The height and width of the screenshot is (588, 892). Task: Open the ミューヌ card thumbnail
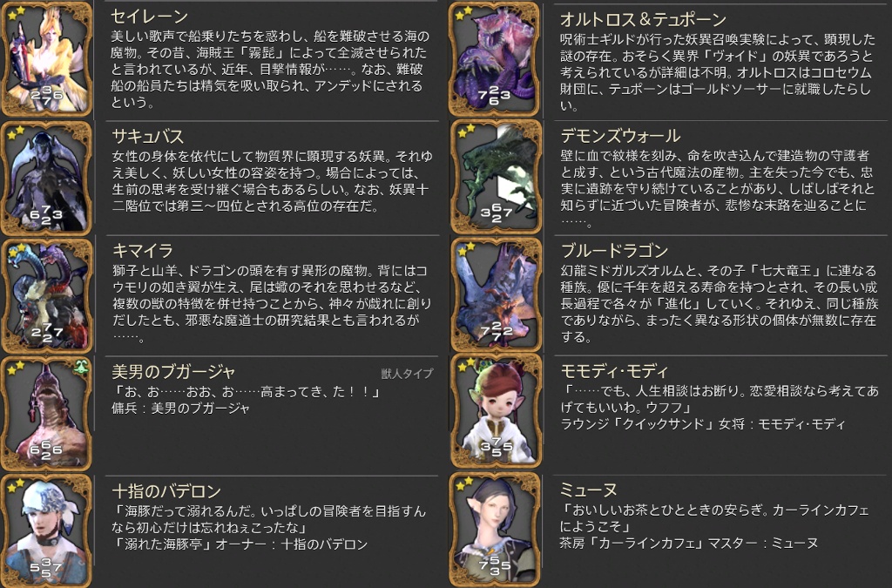[x=495, y=530]
